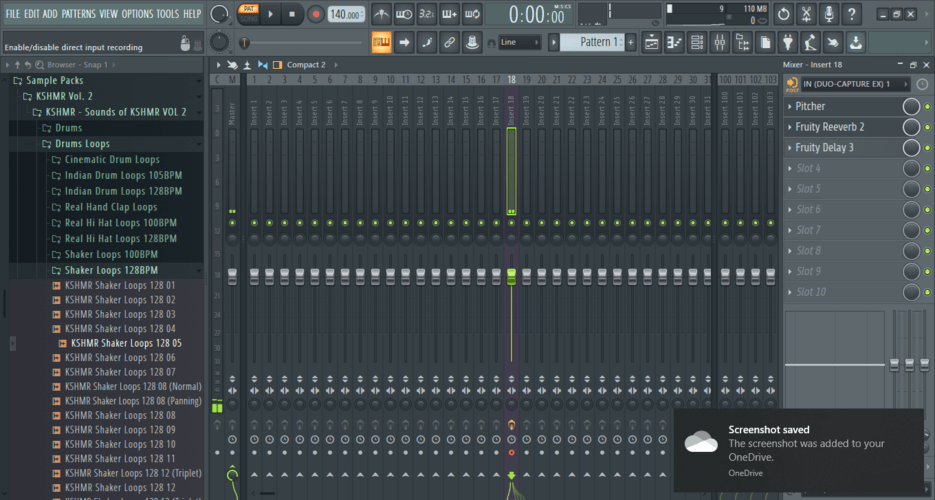Image resolution: width=935 pixels, height=500 pixels.
Task: Open the TOOLS menu
Action: 168,14
